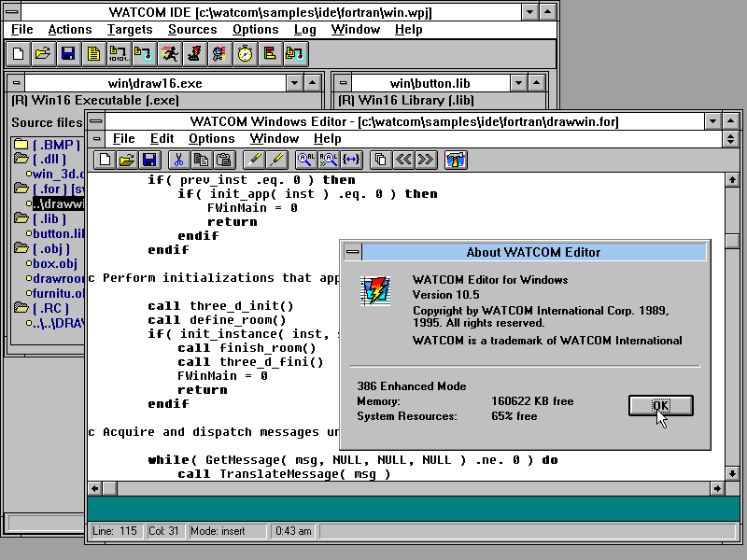Click the make-all icon at IDE toolbar end
Image resolution: width=747 pixels, height=560 pixels.
click(295, 53)
